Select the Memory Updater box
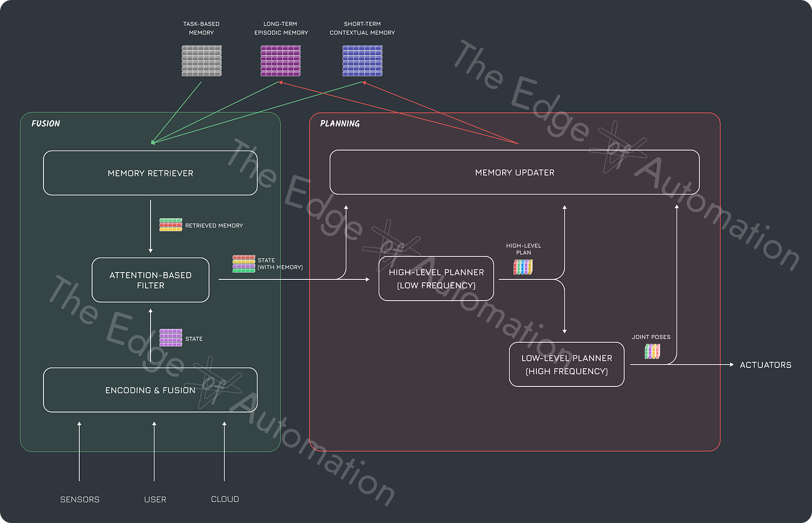The width and height of the screenshot is (812, 523). tap(515, 172)
